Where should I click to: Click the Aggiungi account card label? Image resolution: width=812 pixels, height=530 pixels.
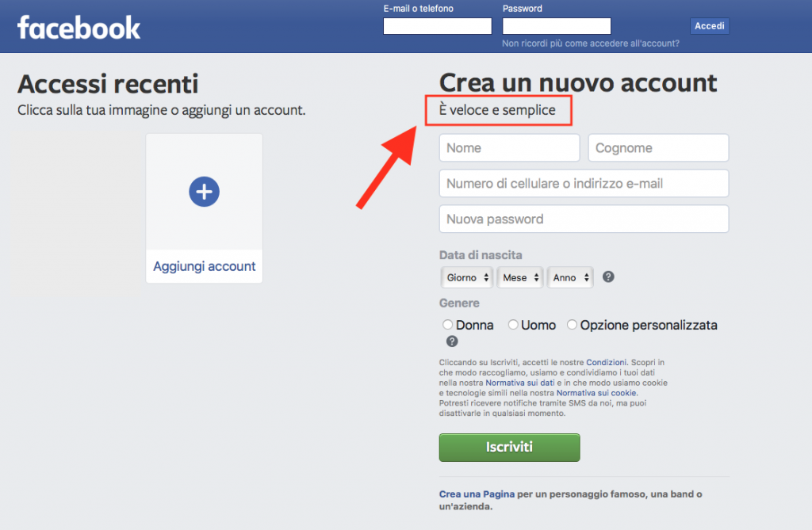pos(204,266)
